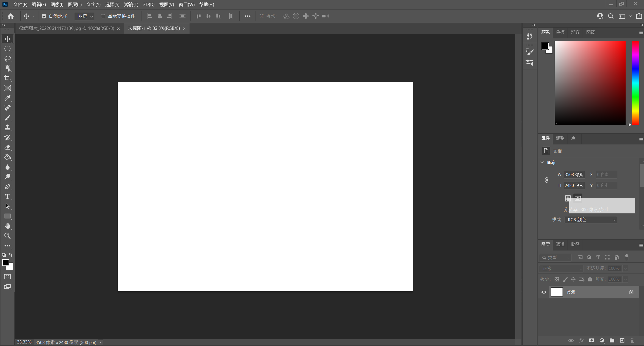Click the create new layer icon

coord(622,340)
